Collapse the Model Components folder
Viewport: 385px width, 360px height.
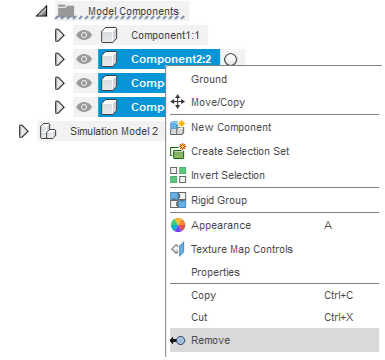pos(42,12)
